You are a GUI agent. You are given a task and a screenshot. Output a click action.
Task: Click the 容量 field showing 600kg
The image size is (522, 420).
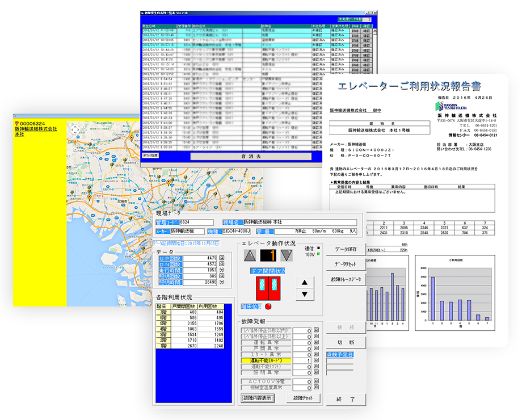point(315,231)
